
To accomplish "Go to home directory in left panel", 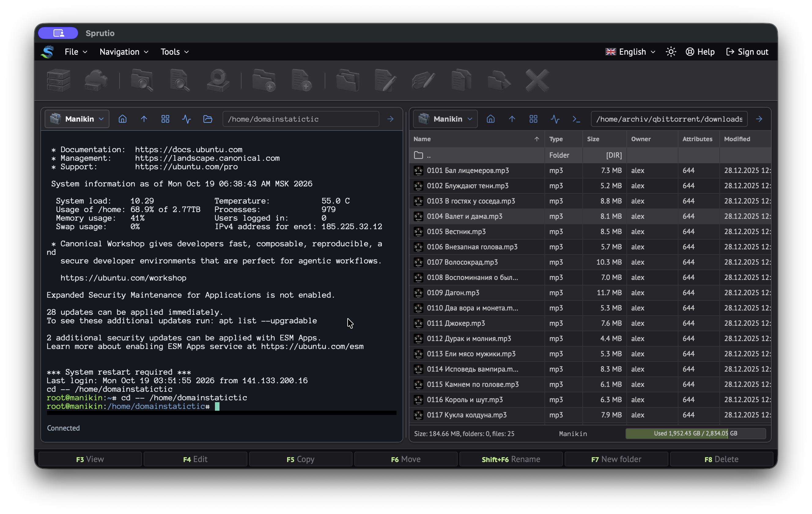I will tap(122, 119).
